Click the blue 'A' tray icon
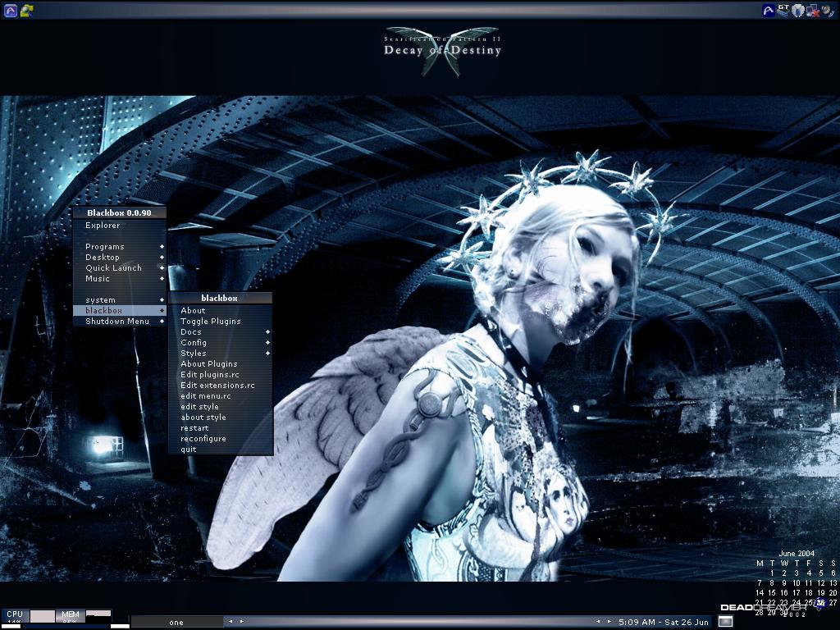Screen dimensions: 840x630 point(769,10)
